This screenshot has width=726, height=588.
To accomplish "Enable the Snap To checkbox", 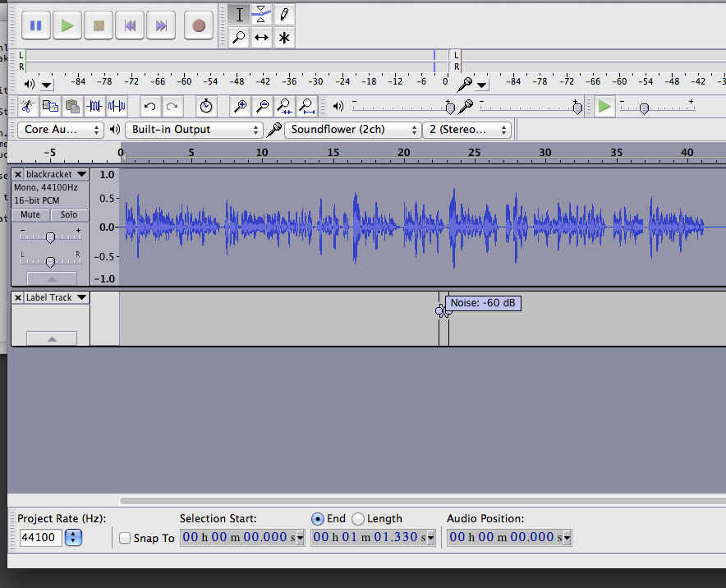I will coord(125,538).
